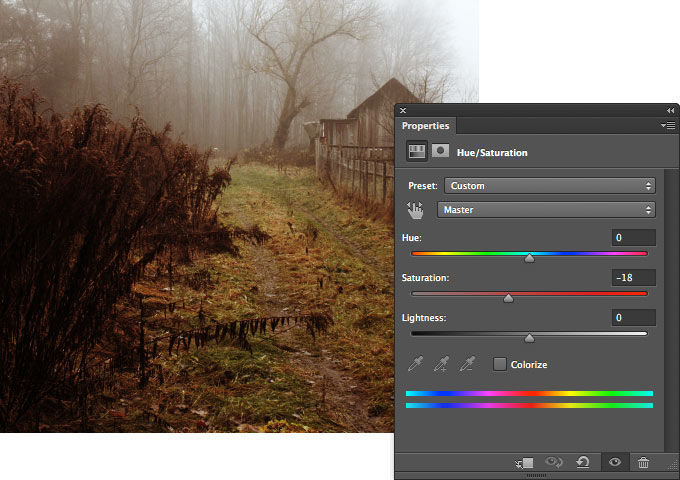
Task: Open the Preset dropdown showing Custom
Action: click(x=548, y=186)
